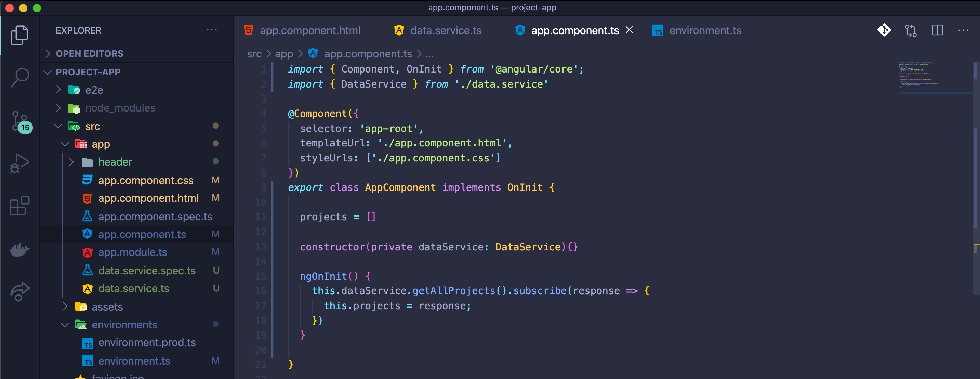Open app.module.ts in the file tree
This screenshot has height=379, width=980.
coord(132,252)
